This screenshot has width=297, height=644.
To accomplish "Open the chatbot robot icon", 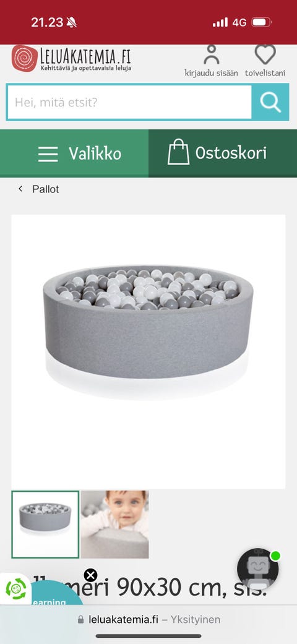I will coord(258,569).
